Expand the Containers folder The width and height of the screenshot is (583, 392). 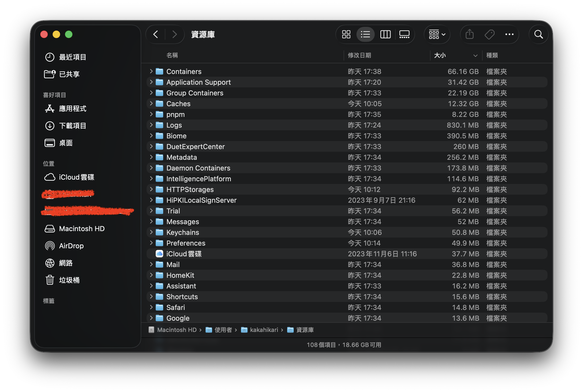click(151, 71)
